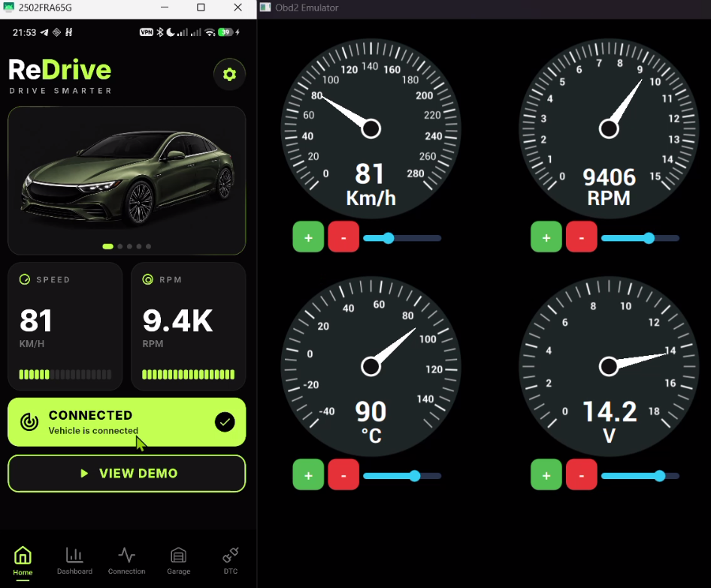The image size is (711, 588).
Task: Minimize the 2502FRA65G window
Action: tap(165, 8)
